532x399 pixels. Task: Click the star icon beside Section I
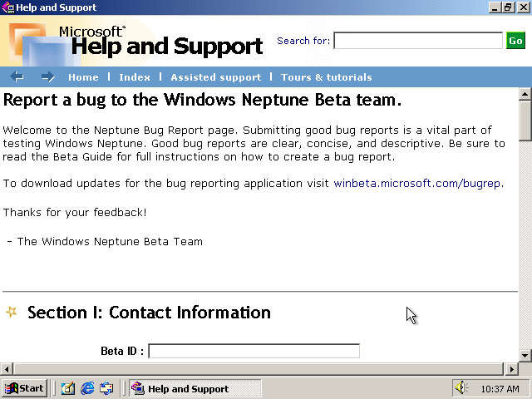(12, 312)
